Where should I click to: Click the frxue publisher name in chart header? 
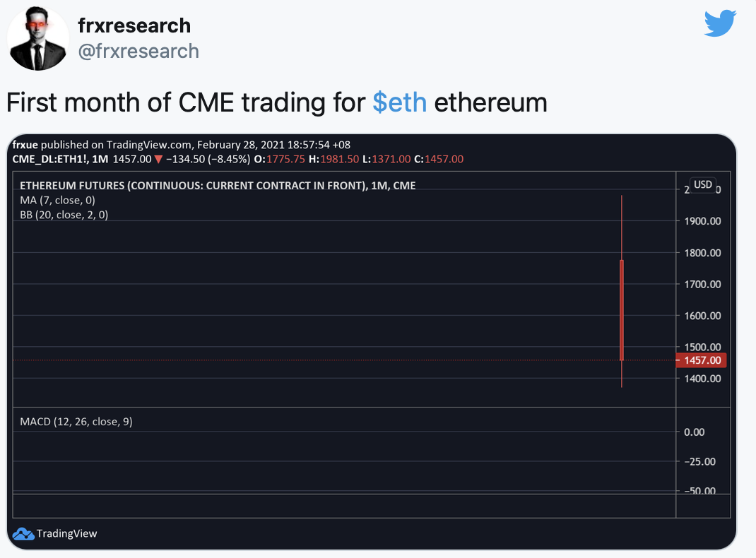point(25,145)
